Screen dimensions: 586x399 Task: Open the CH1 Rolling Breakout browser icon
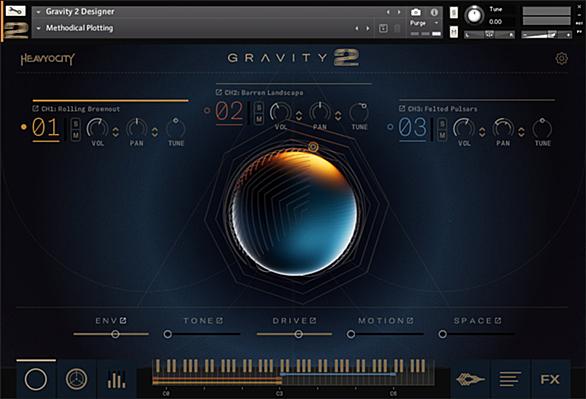[36, 108]
